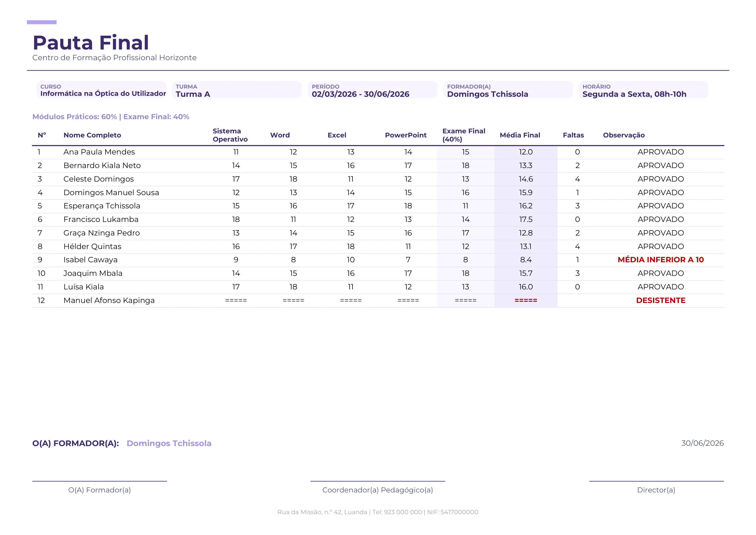Screen dimensions: 756x535
Task: Select name 'Francisco Lukamba'
Action: [101, 219]
